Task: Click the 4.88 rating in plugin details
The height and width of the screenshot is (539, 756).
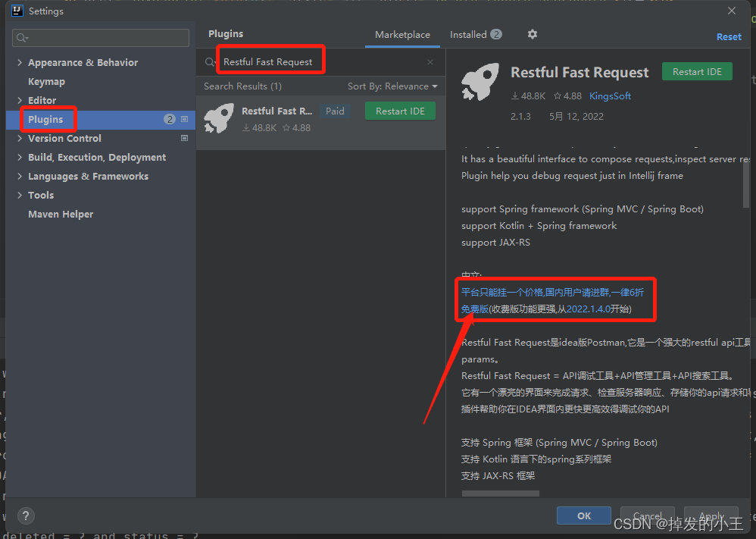Action: 568,96
